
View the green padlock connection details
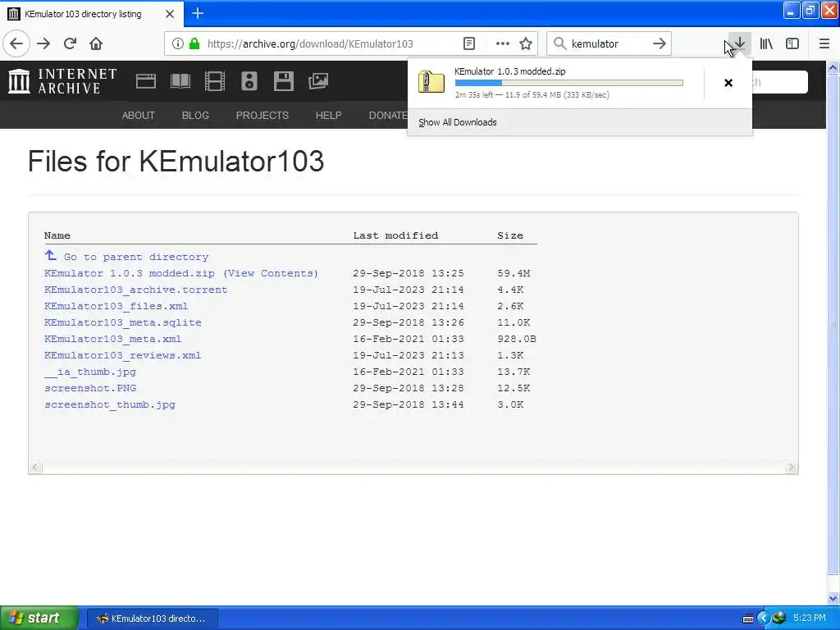point(194,44)
